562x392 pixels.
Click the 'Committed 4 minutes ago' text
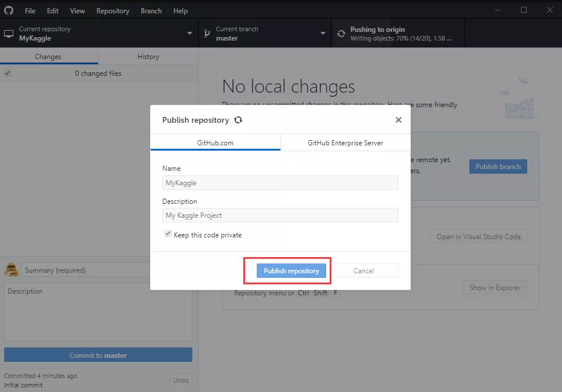41,376
